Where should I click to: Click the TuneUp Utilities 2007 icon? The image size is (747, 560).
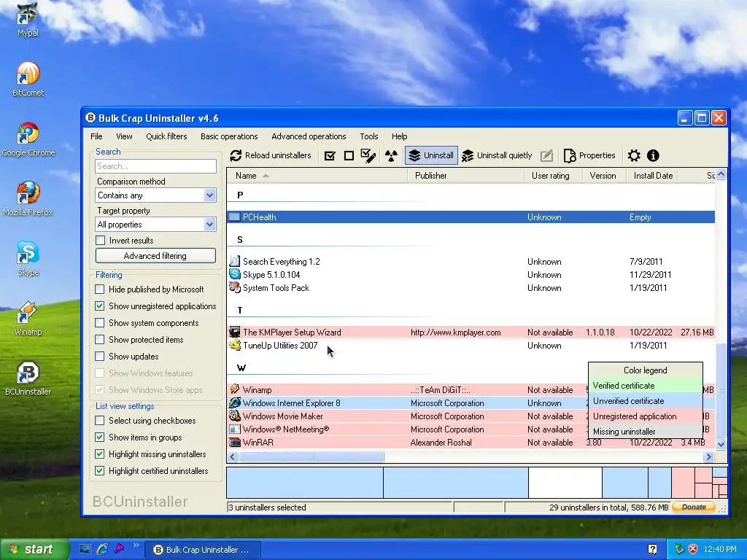pos(234,345)
